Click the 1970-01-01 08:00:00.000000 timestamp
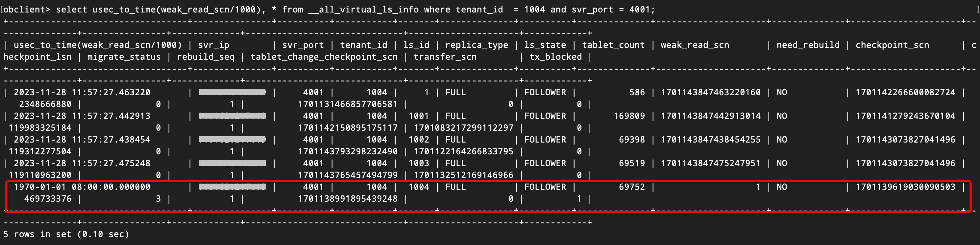980x245 pixels. point(82,187)
